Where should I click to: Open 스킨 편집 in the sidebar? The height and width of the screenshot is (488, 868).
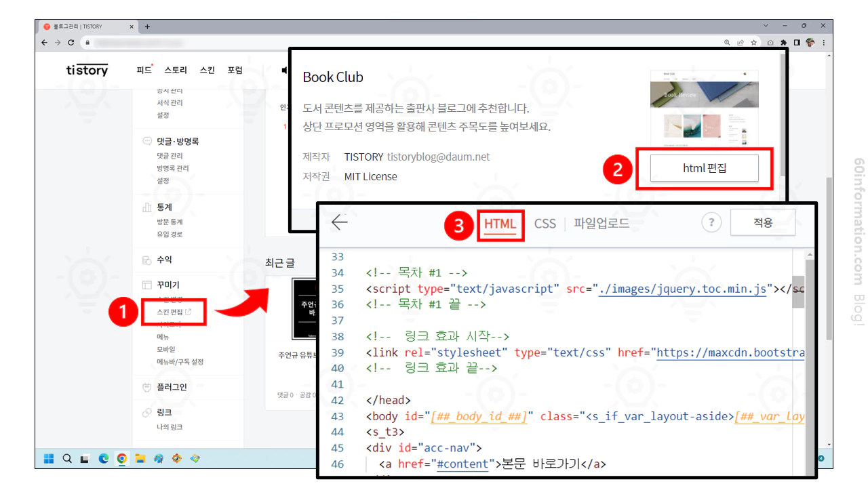[x=169, y=312]
